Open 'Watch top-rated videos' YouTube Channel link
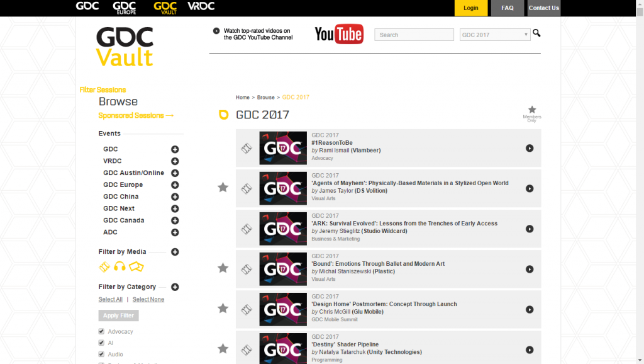Viewport: 644px width, 364px height. tap(258, 34)
